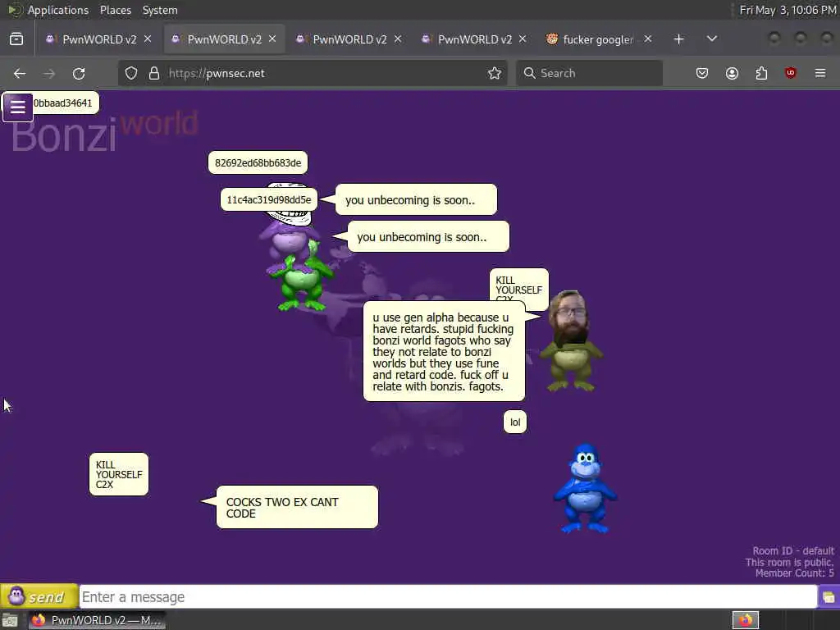Click the 82692ed68bb683de name tag
This screenshot has height=630, width=840.
(258, 163)
